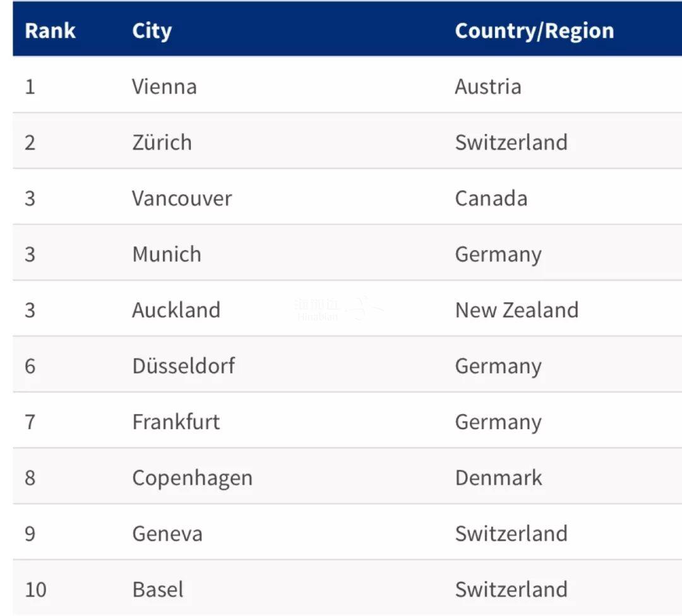Click the Copenhagen city cell
The height and width of the screenshot is (616, 682).
[x=192, y=478]
